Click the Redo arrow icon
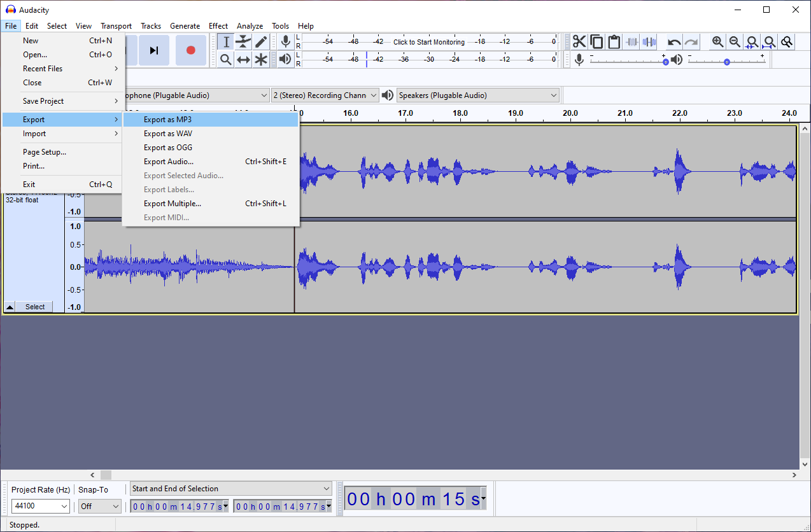 (x=691, y=42)
